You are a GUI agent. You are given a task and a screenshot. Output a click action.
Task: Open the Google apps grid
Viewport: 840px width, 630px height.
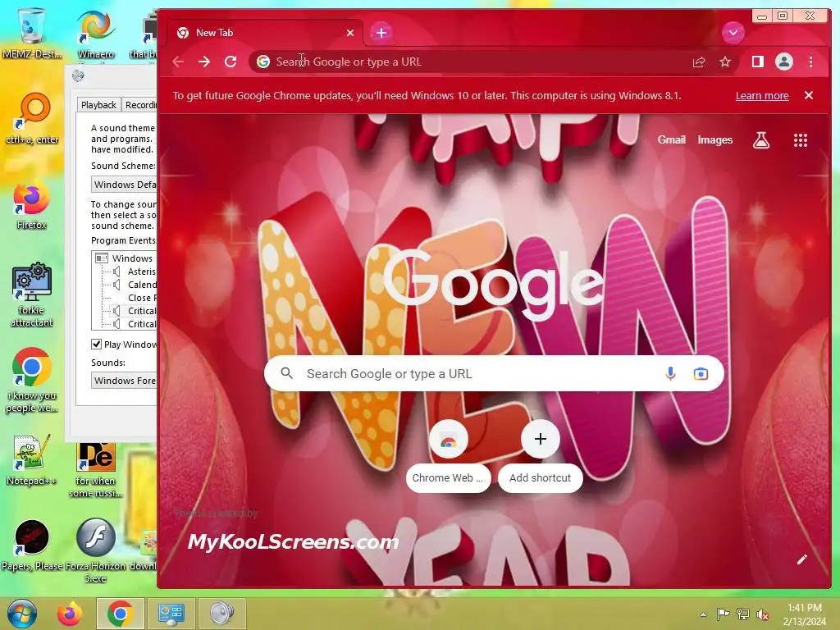click(800, 140)
